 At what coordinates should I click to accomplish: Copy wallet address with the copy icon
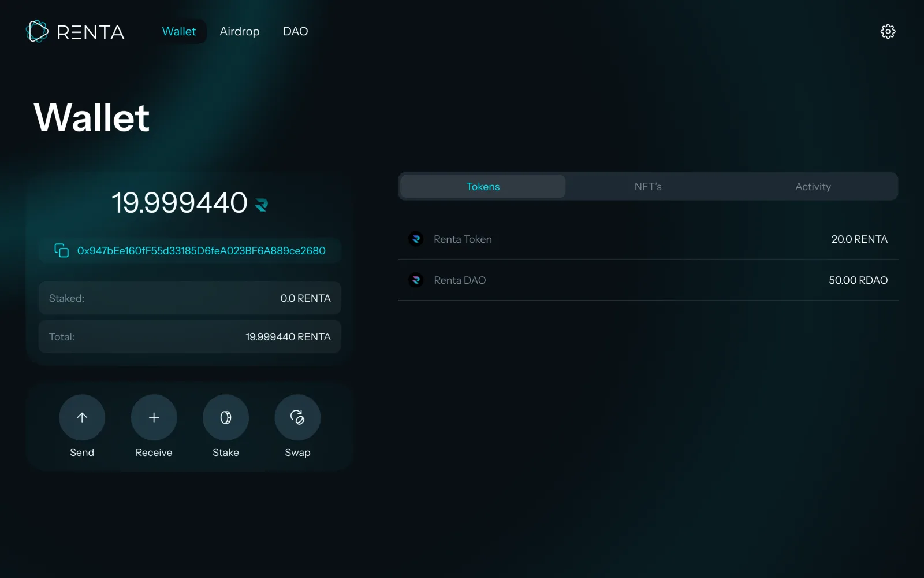pos(61,250)
